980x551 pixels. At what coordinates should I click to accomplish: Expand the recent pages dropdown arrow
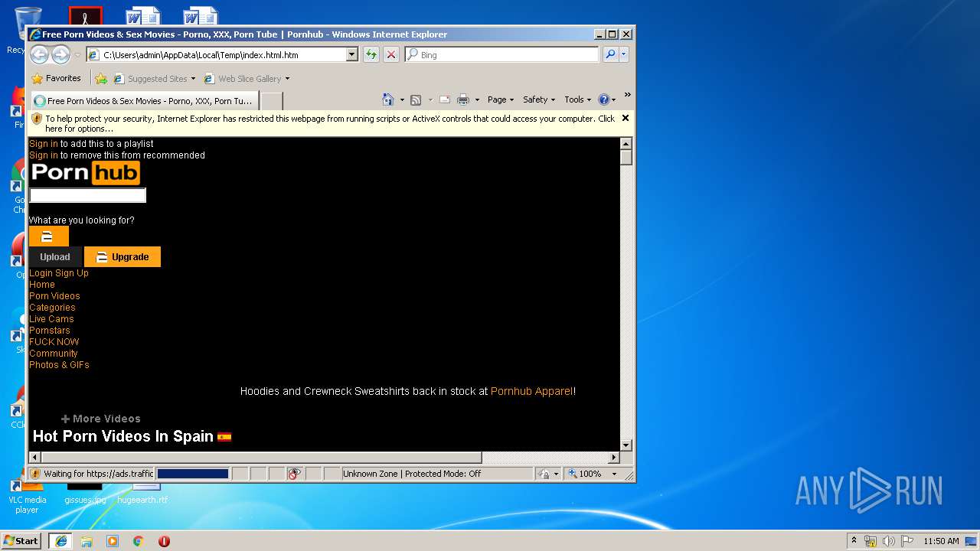[x=77, y=55]
